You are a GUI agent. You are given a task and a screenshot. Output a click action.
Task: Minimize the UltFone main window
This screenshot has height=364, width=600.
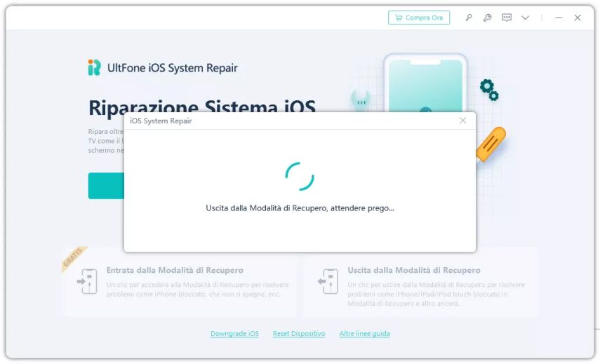point(559,18)
